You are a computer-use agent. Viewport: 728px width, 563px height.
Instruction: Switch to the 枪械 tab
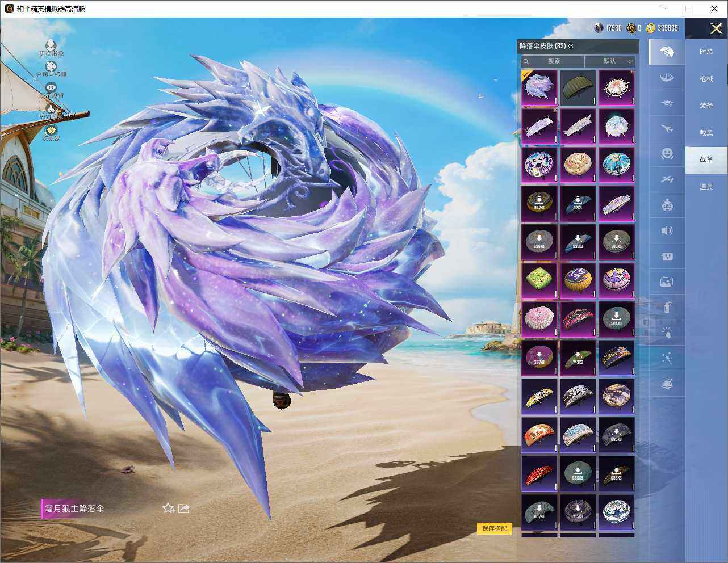pos(706,79)
